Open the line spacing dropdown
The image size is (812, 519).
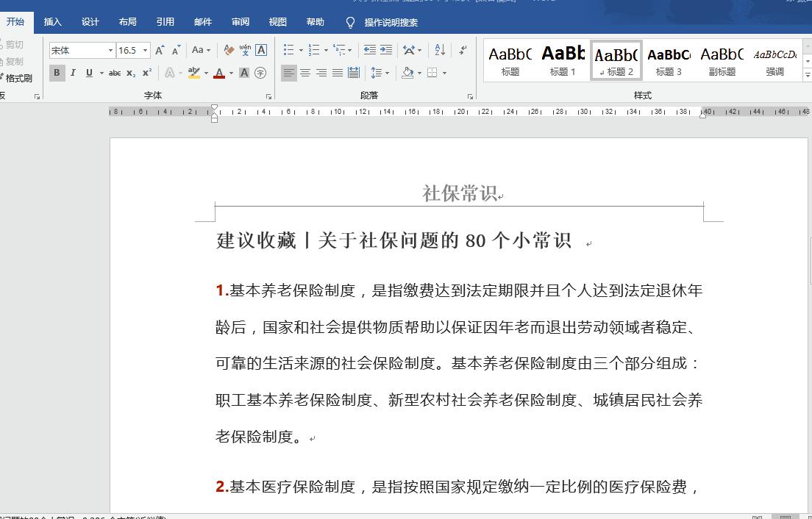(386, 73)
